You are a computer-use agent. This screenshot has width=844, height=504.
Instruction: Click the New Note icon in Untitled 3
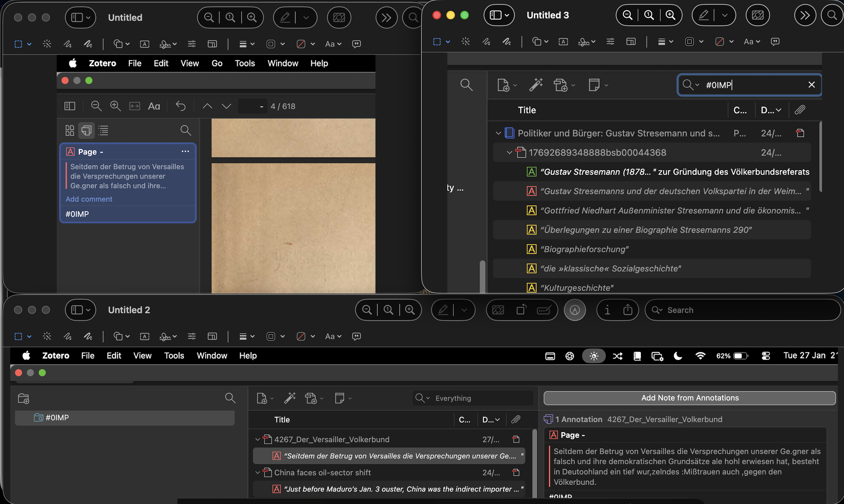pos(594,85)
